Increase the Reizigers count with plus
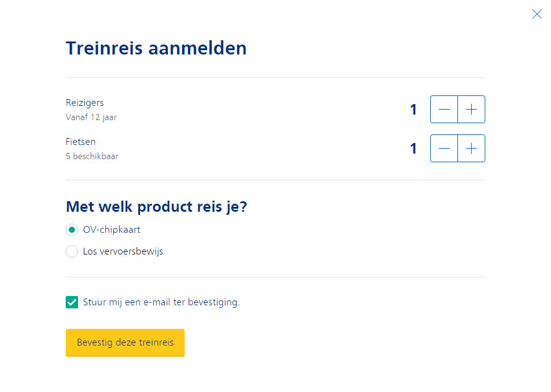551x392 pixels. pyautogui.click(x=471, y=109)
